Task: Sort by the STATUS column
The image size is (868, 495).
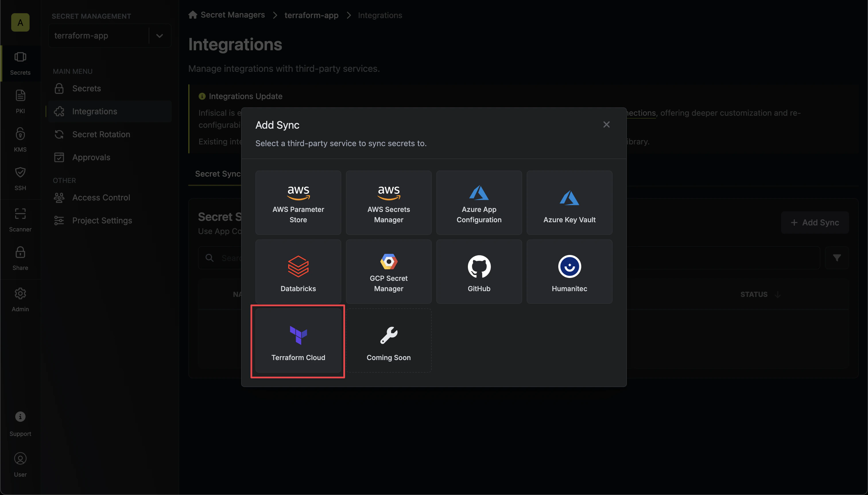Action: 760,294
